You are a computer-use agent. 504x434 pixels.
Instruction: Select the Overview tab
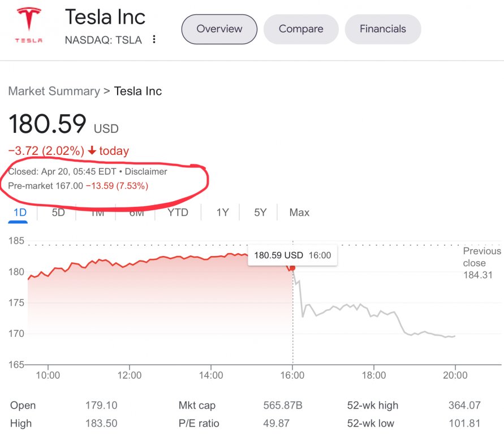[x=219, y=29]
